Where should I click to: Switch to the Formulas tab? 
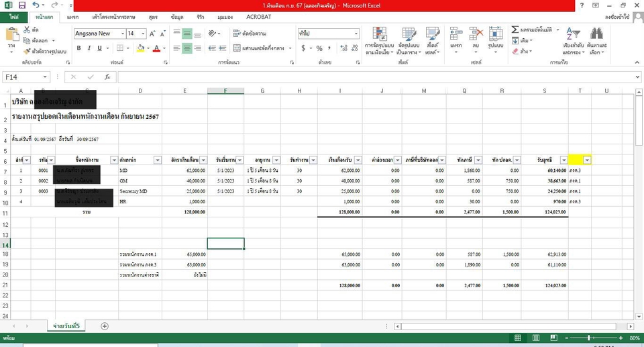point(153,17)
